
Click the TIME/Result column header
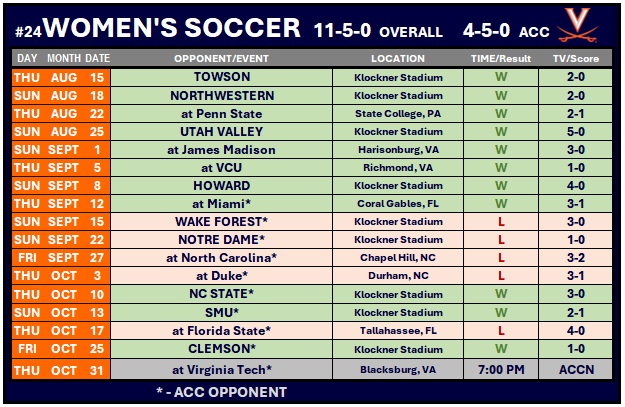(x=501, y=58)
